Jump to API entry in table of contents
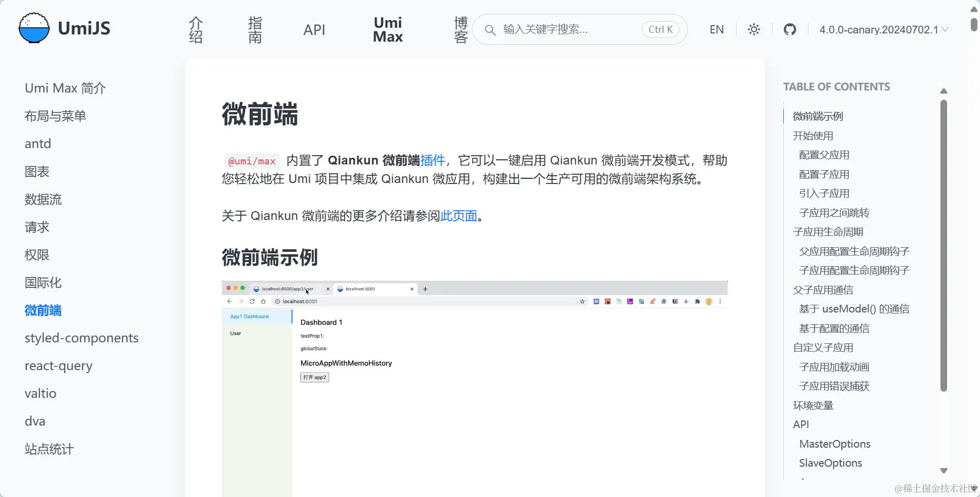The height and width of the screenshot is (497, 980). coord(801,425)
